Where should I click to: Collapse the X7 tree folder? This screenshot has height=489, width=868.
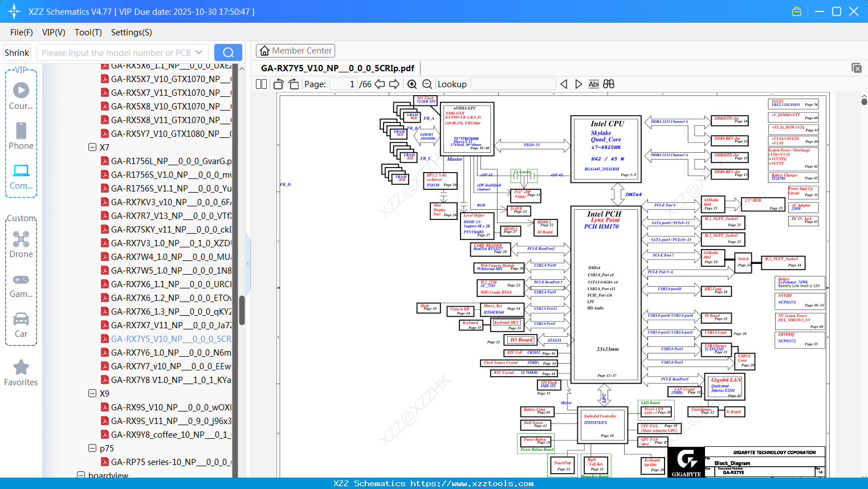click(x=92, y=147)
